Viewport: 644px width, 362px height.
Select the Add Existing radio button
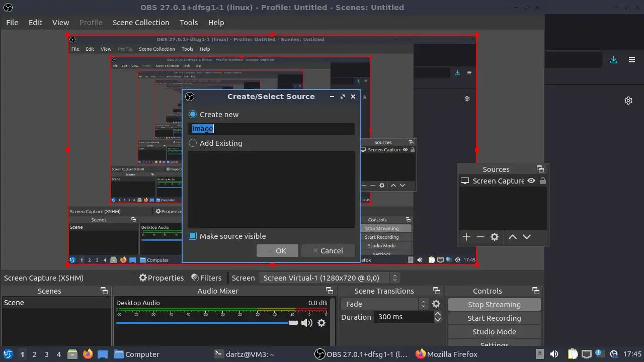(x=193, y=143)
